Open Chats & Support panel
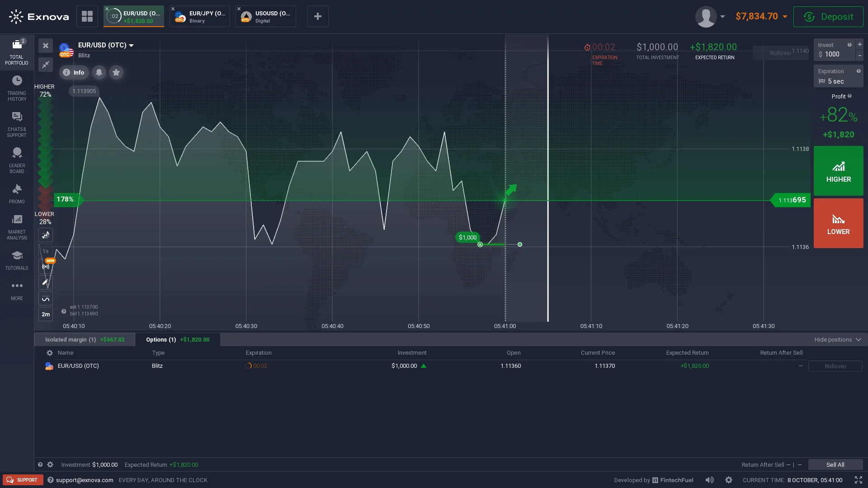 (17, 125)
